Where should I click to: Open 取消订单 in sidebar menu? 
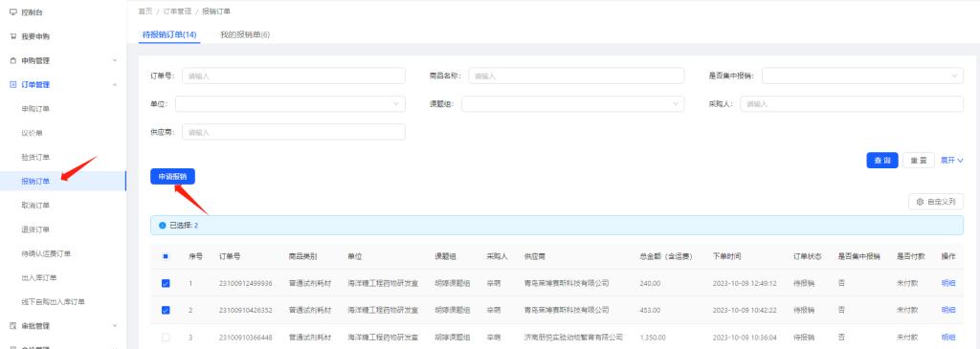pyautogui.click(x=35, y=206)
